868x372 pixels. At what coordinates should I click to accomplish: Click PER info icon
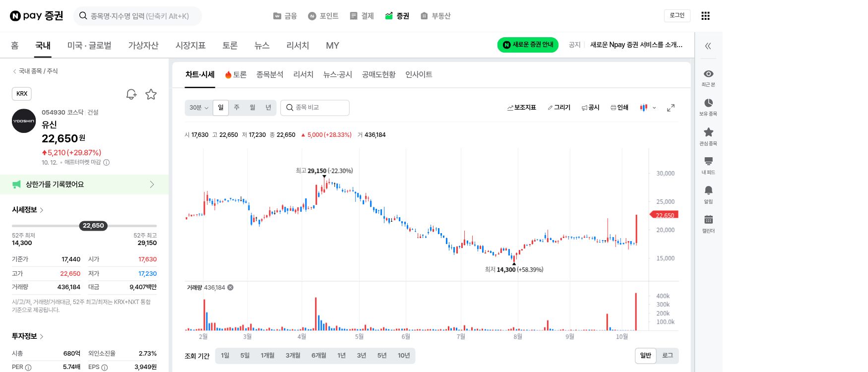pyautogui.click(x=28, y=368)
